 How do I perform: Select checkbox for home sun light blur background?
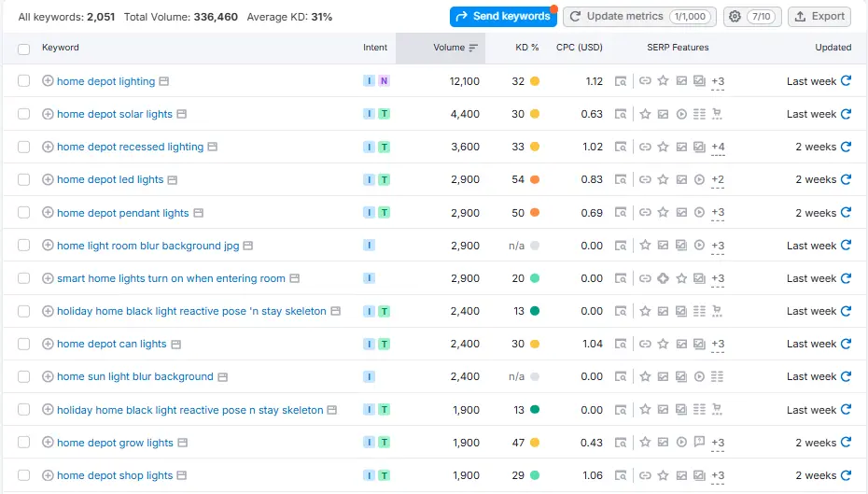tap(24, 376)
